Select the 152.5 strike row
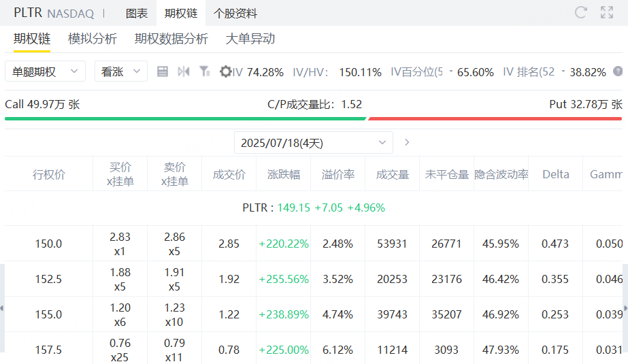 [314, 279]
